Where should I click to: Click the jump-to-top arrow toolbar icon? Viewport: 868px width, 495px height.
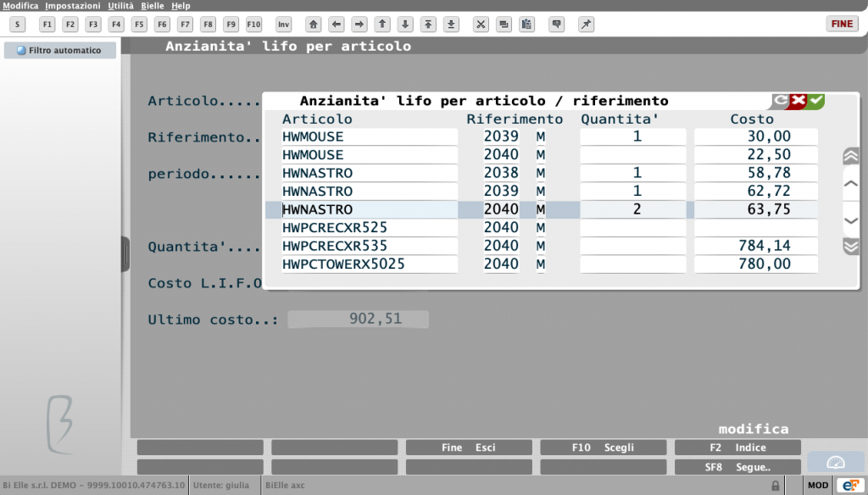click(x=428, y=25)
